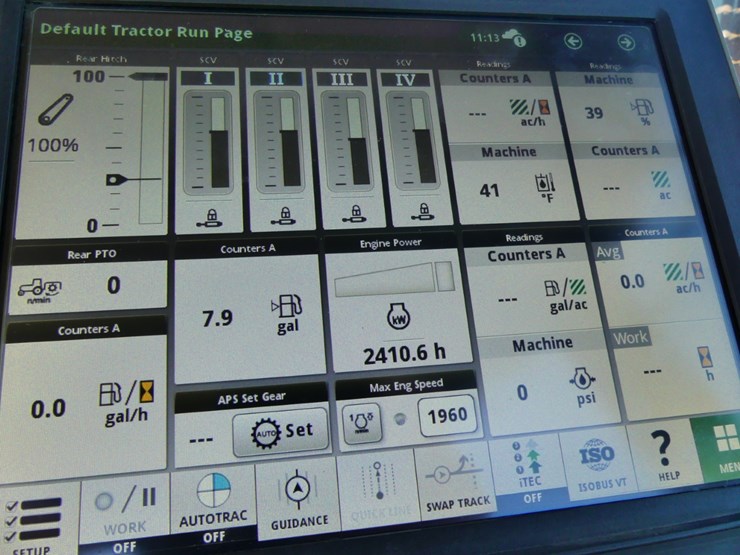740x555 pixels.
Task: Tap the Quick Line button
Action: pyautogui.click(x=378, y=491)
